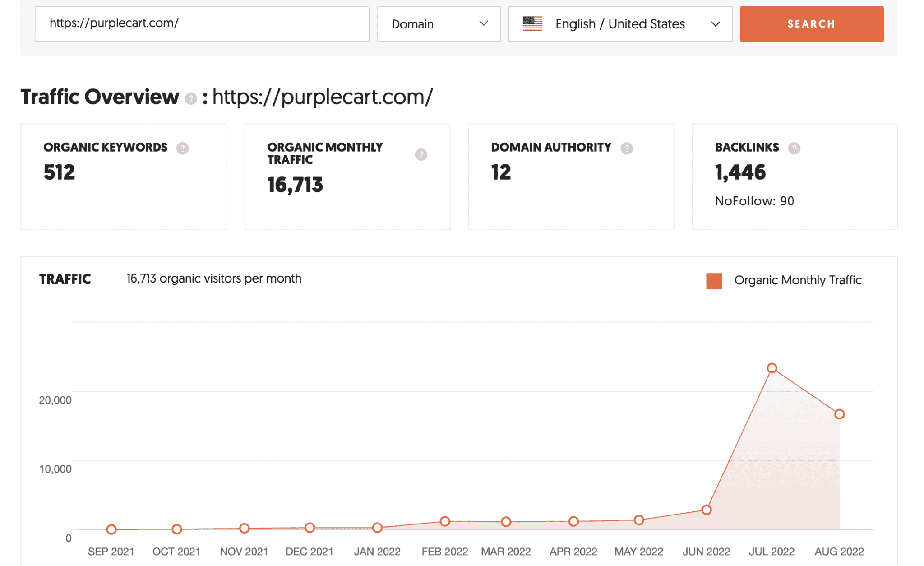Open the English / United States language dropdown
This screenshot has width=924, height=566.
(x=620, y=24)
